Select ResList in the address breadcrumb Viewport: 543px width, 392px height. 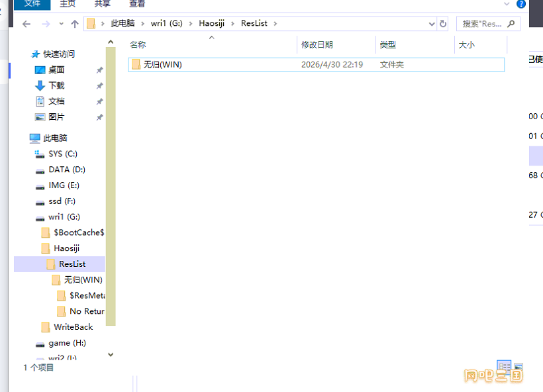point(254,23)
